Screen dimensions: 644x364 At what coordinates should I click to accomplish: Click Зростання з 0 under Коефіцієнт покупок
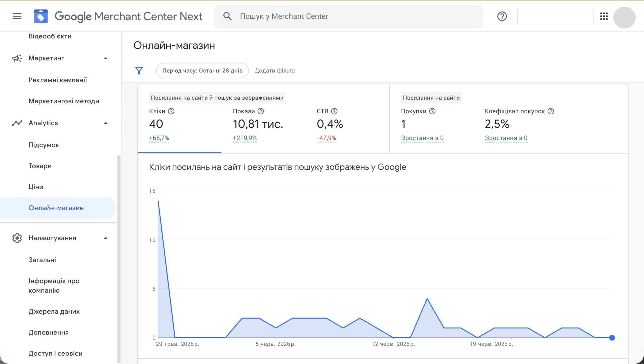tap(506, 138)
